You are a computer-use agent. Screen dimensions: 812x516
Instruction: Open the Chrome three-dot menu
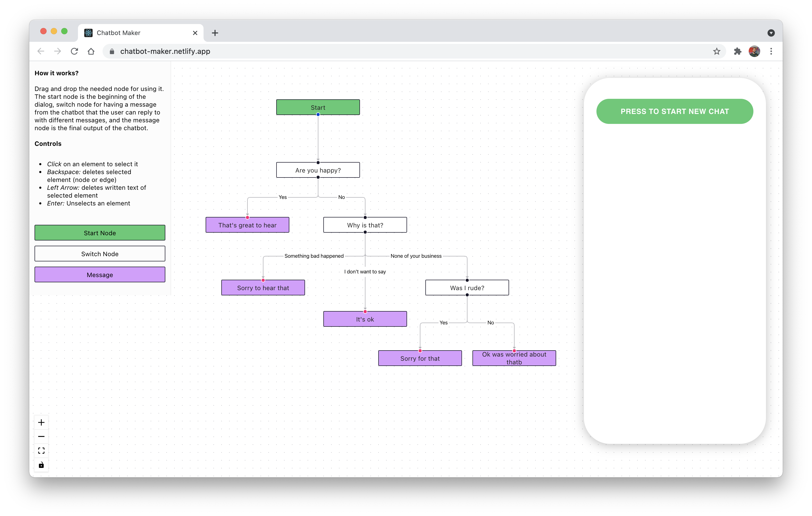coord(771,51)
